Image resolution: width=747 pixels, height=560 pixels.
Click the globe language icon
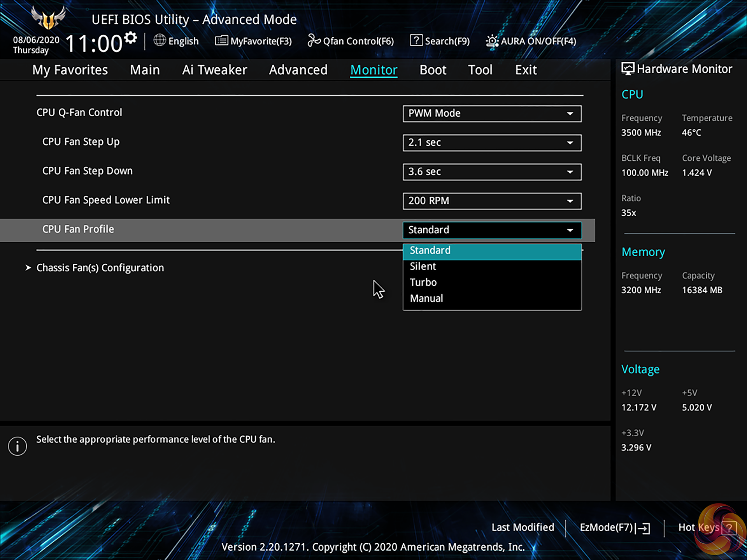pyautogui.click(x=160, y=40)
